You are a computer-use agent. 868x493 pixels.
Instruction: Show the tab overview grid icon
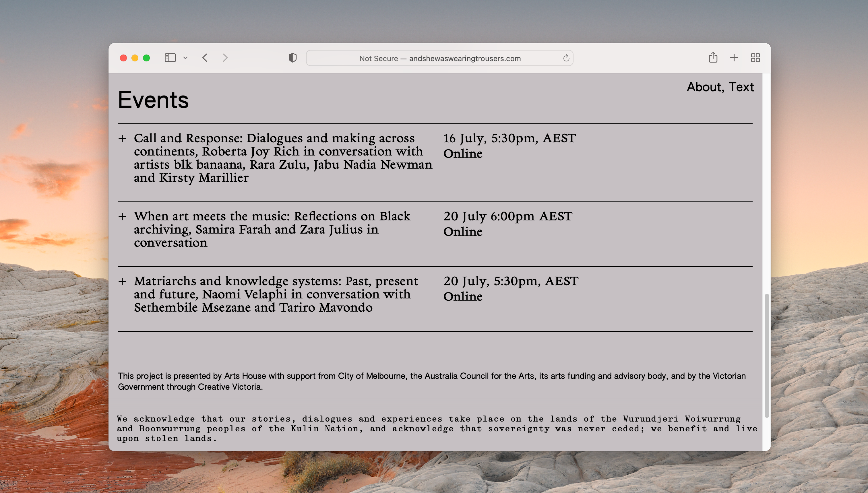(x=755, y=58)
